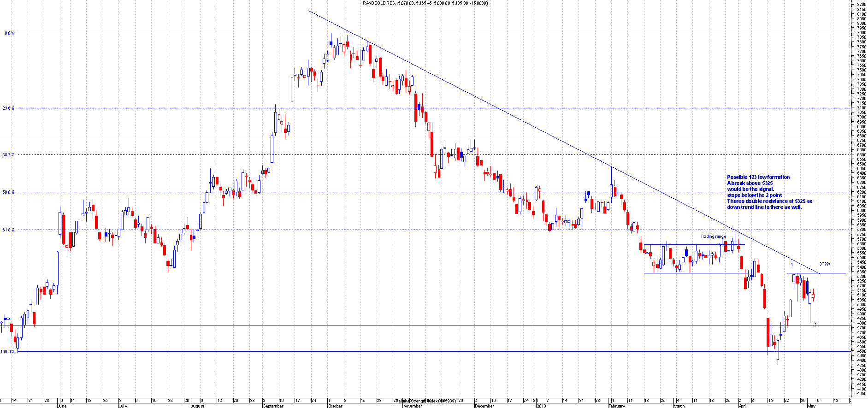This screenshot has height=408, width=868.
Task: Click the 100.0% Fibonacci level label
Action: 7,352
